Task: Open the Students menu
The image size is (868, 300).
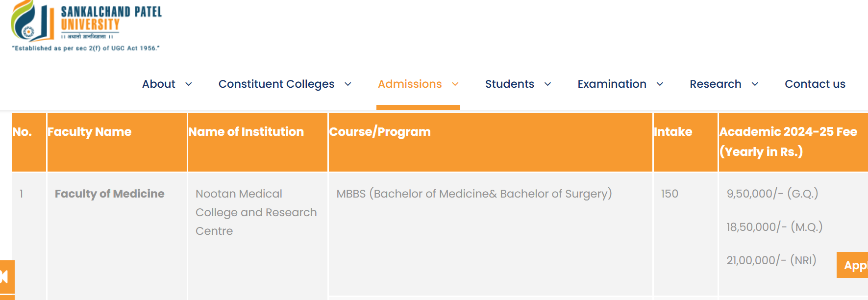Action: pyautogui.click(x=509, y=84)
